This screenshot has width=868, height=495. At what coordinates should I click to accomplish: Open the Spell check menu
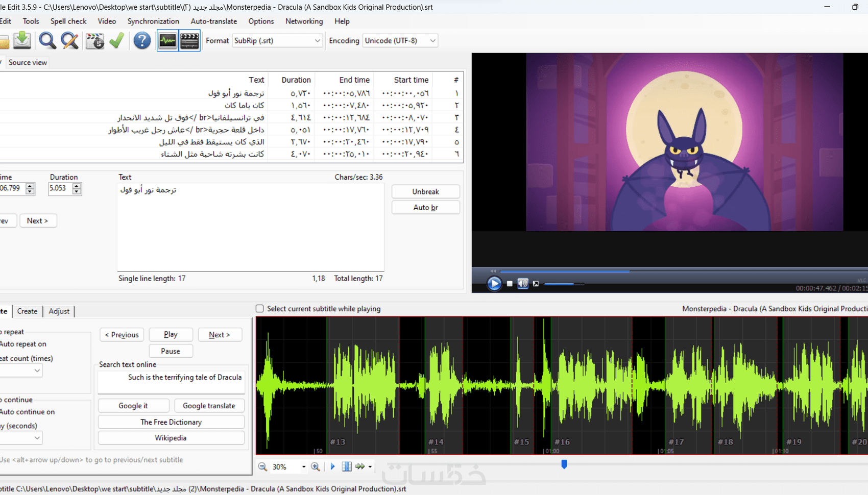[x=68, y=21]
